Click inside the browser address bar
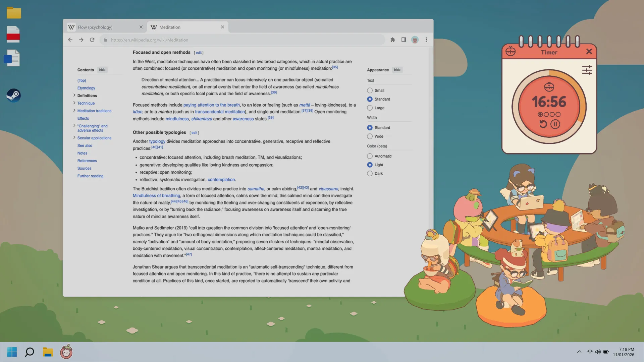Viewport: 644px width, 362px height. pos(201,40)
